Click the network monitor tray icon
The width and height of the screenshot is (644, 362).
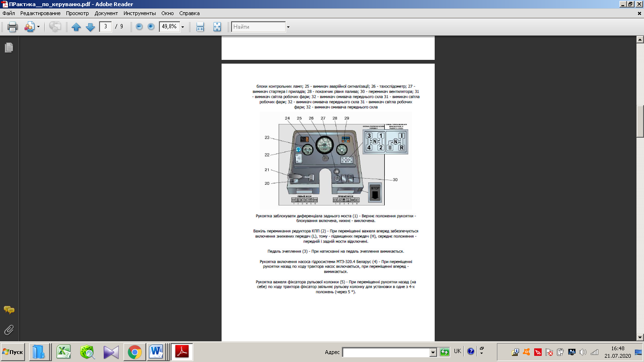(572, 352)
